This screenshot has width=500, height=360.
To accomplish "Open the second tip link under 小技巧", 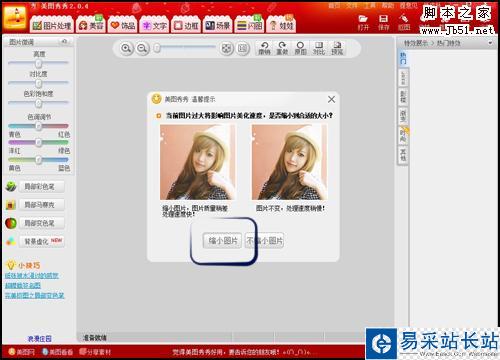I will 23,286.
